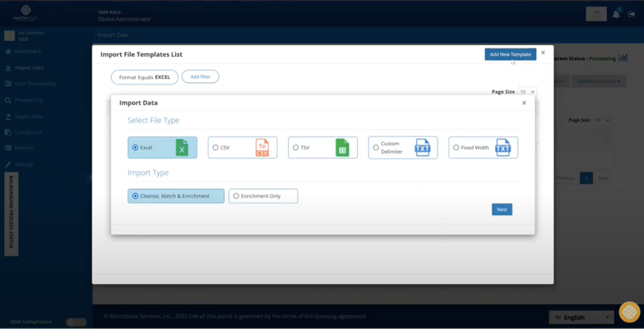The width and height of the screenshot is (644, 331).
Task: Click the Add filter button
Action: [x=200, y=77]
